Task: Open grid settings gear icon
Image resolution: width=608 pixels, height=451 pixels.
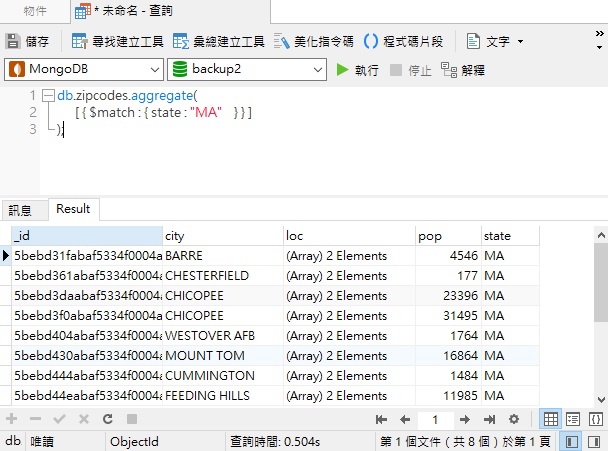Action: pos(514,419)
